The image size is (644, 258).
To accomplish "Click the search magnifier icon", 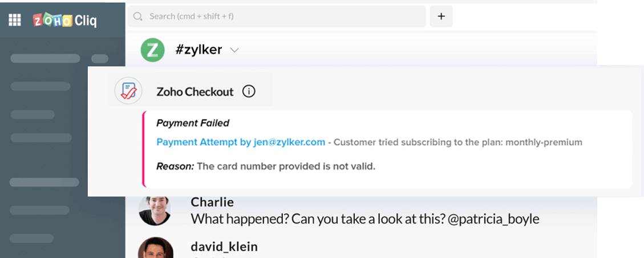I will pos(137,17).
